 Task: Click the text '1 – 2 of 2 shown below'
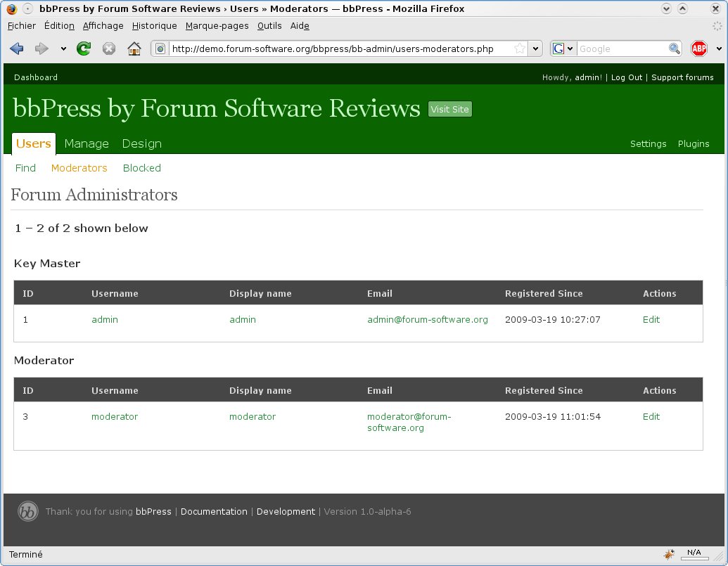coord(82,229)
